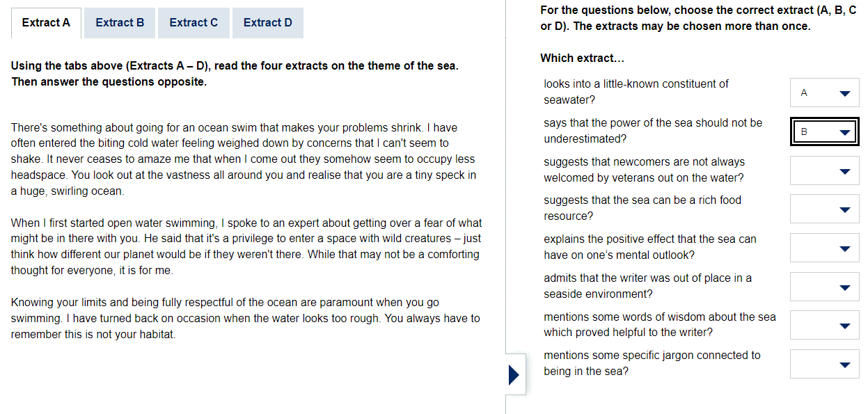Expand dropdown for words of wisdom question
868x414 pixels.
pos(825,325)
